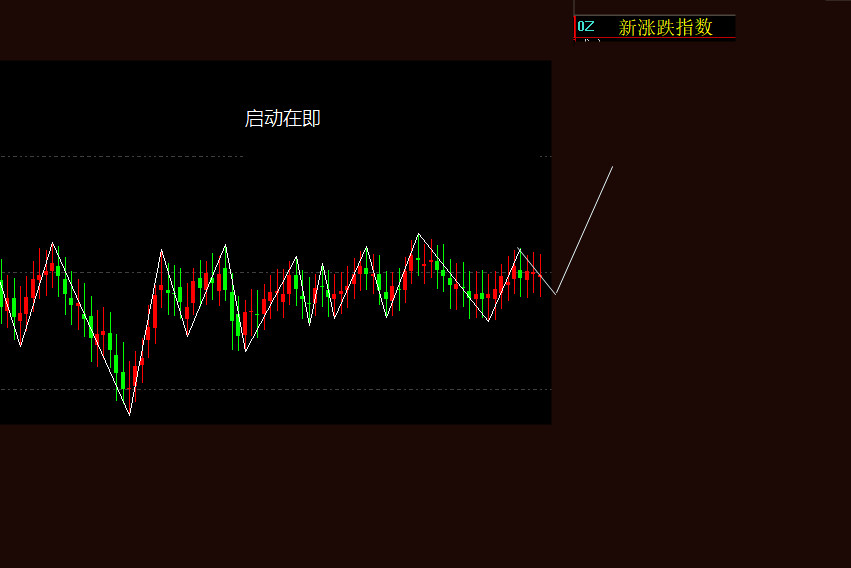This screenshot has height=568, width=851.
Task: Click the 启动在即 chart annotation text
Action: 282,118
